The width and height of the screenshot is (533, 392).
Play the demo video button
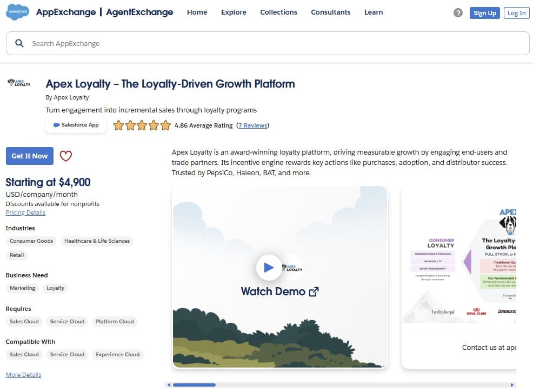[269, 268]
